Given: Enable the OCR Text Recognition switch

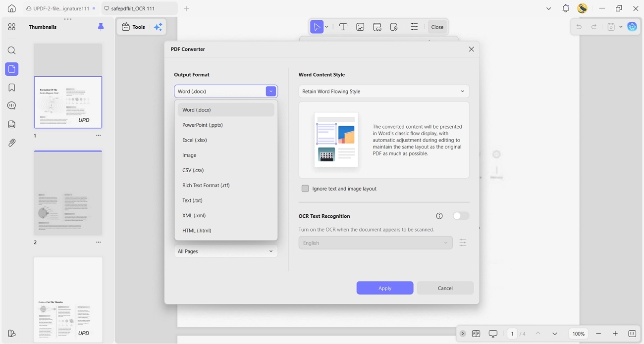Looking at the screenshot, I should (461, 216).
